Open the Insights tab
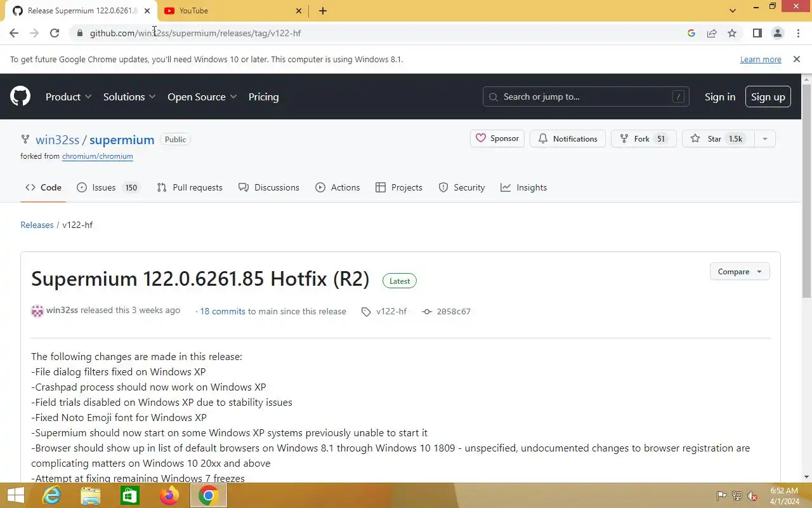The height and width of the screenshot is (508, 812). pos(523,187)
